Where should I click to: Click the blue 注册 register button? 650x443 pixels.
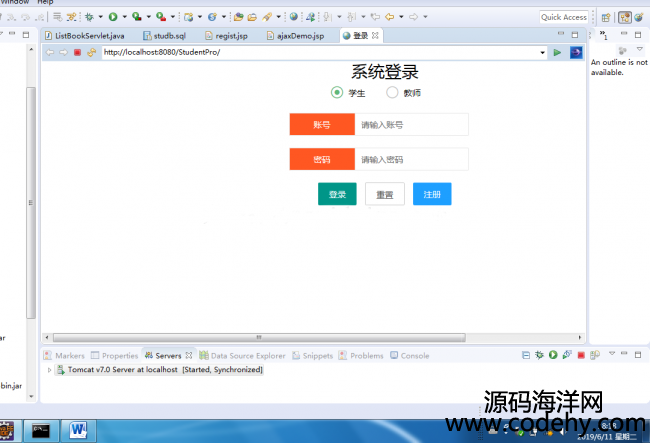click(432, 194)
